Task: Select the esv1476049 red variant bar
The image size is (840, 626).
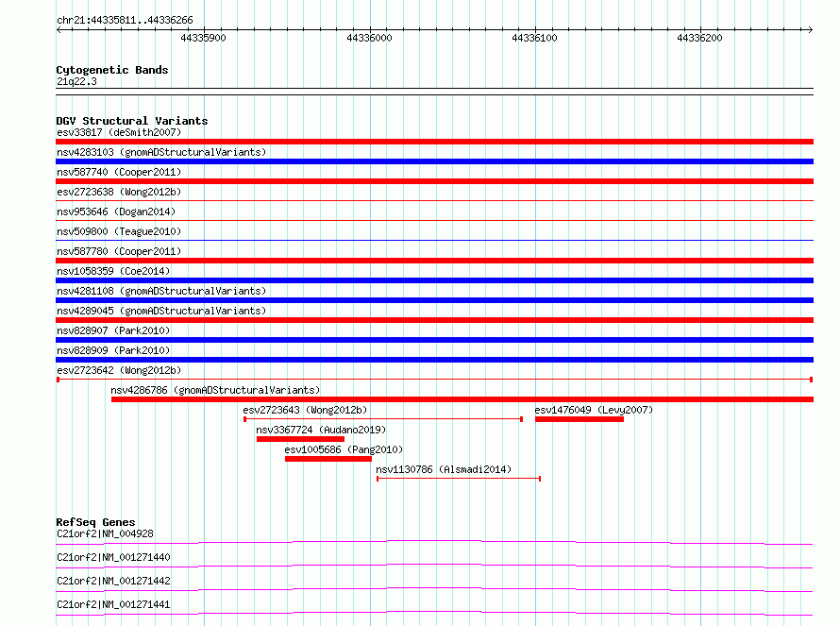Action: pyautogui.click(x=580, y=419)
